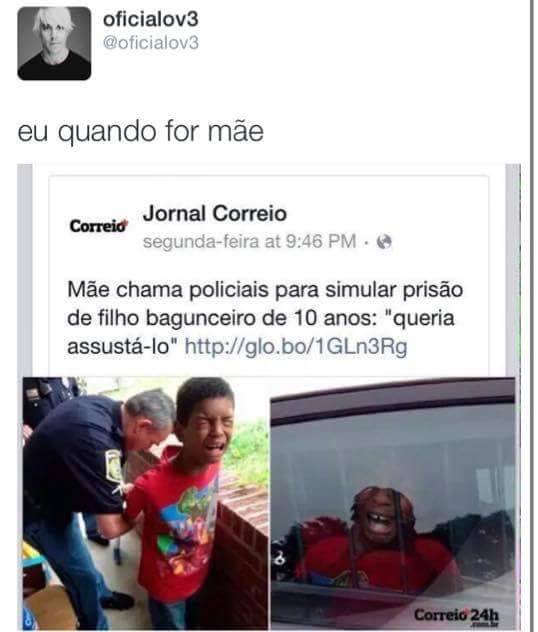The width and height of the screenshot is (538, 632).
Task: Open the glo.bo/1GLn3Rg link
Action: pyautogui.click(x=296, y=347)
